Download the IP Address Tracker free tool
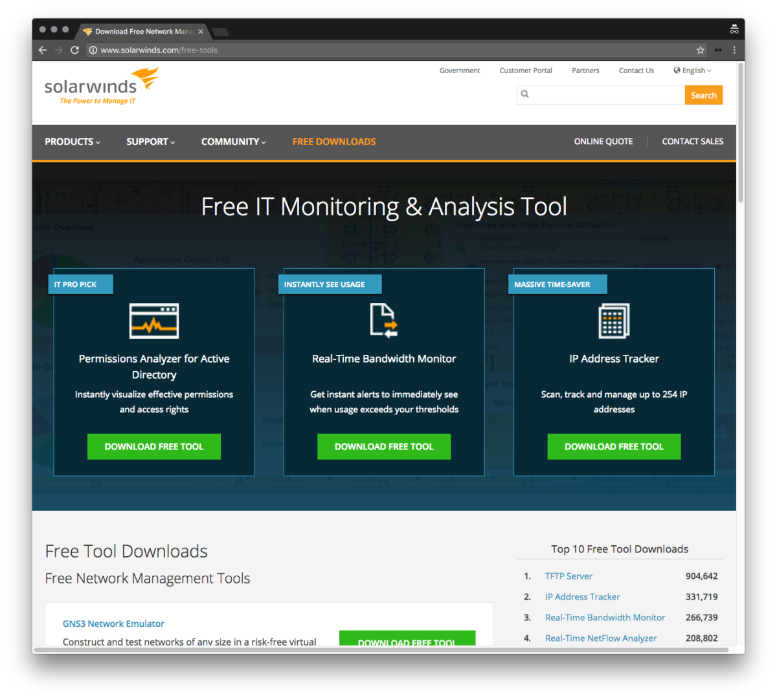The height and width of the screenshot is (700, 777). (x=614, y=447)
